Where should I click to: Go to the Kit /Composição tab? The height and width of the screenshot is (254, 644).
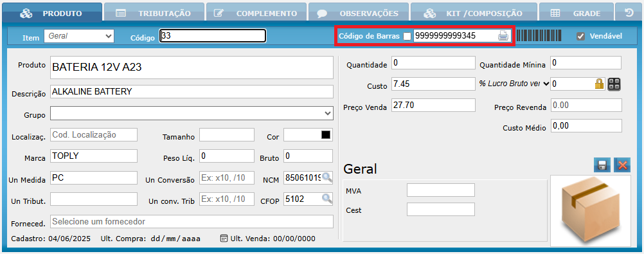coord(474,13)
